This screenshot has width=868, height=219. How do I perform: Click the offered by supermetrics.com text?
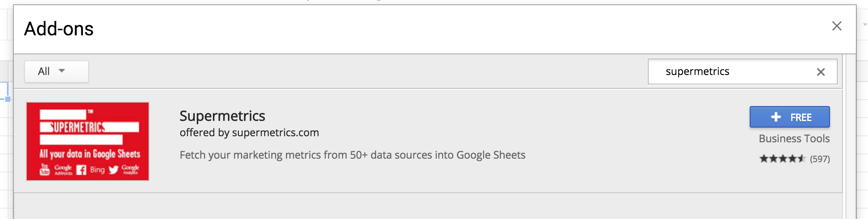pos(249,132)
